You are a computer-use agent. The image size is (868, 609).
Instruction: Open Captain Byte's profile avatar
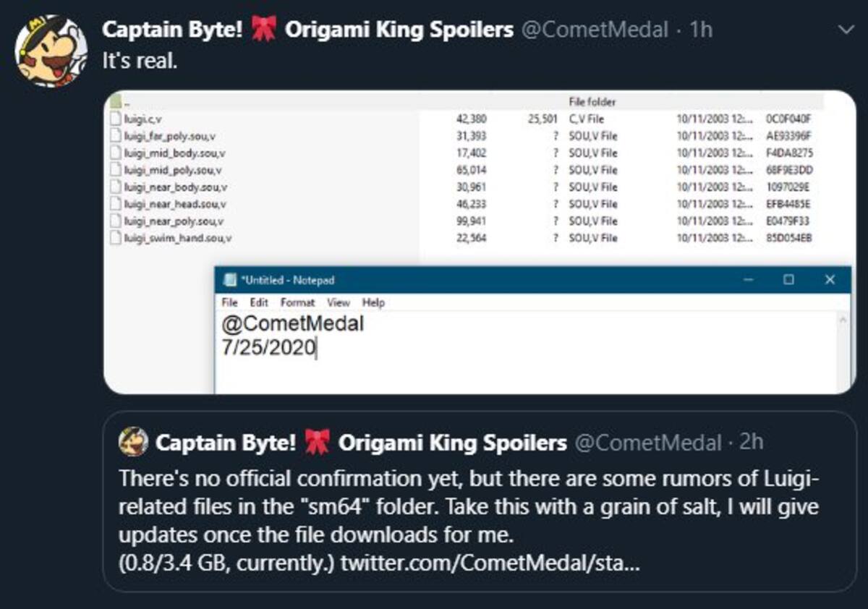51,52
